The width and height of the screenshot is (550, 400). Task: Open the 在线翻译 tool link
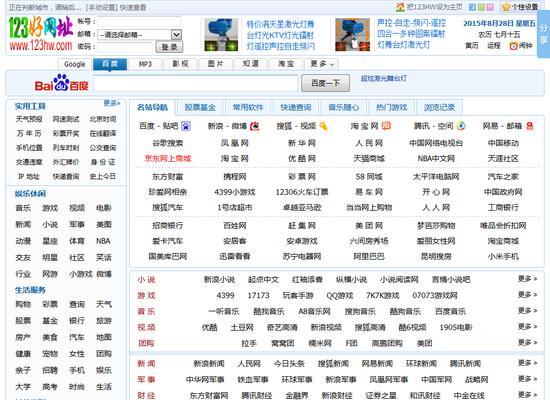point(102,134)
